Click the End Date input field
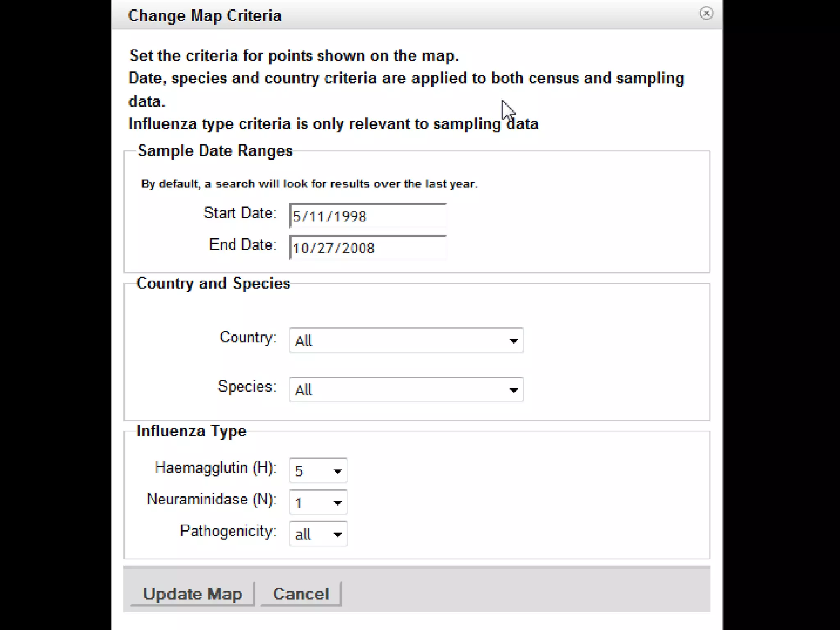The image size is (840, 630). pos(367,248)
